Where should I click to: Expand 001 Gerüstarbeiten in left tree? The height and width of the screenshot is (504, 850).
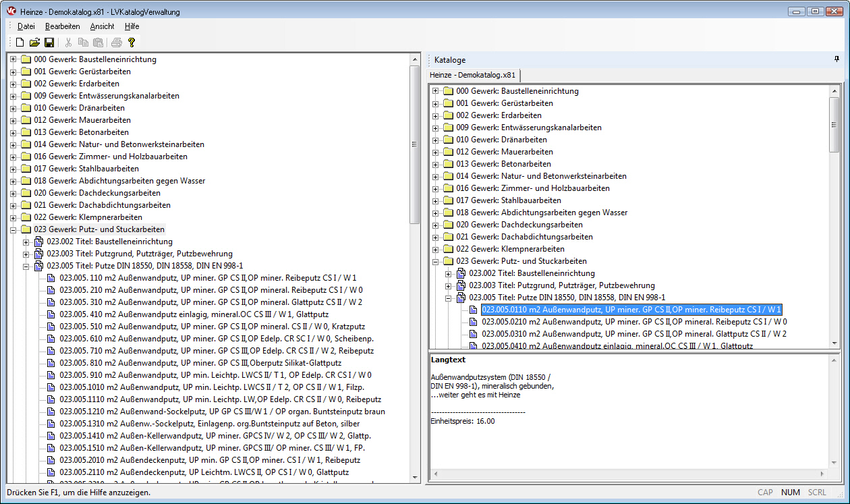click(x=13, y=72)
